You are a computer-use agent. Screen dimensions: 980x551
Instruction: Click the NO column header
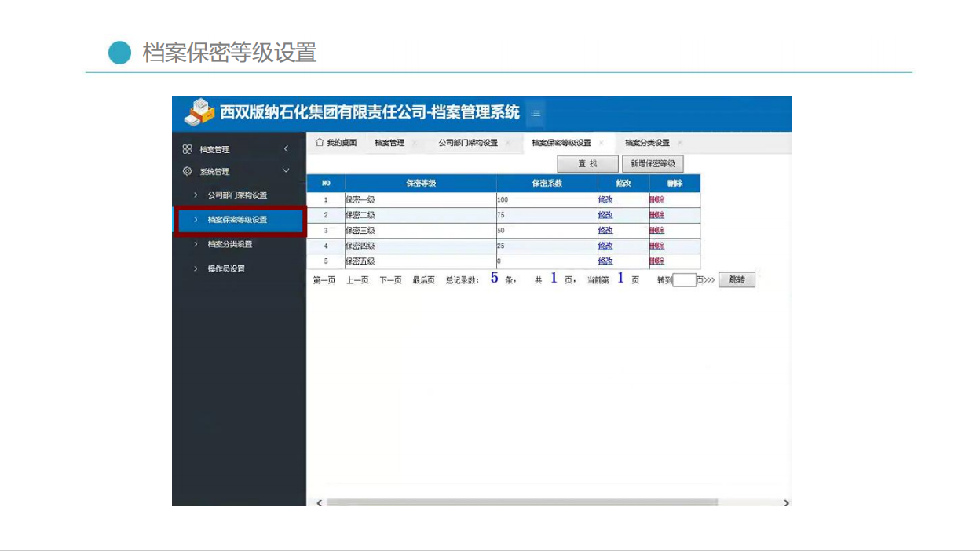click(x=326, y=183)
